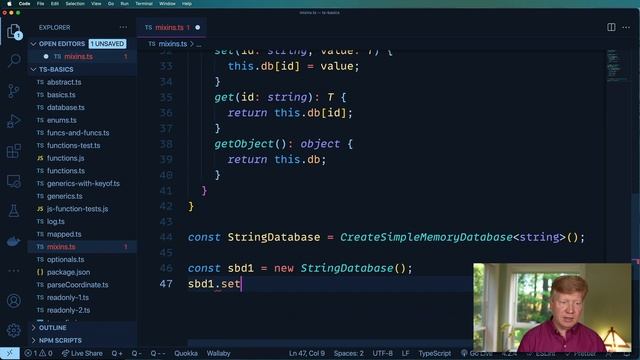
Task: Open the Selection menu
Action: click(x=75, y=4)
